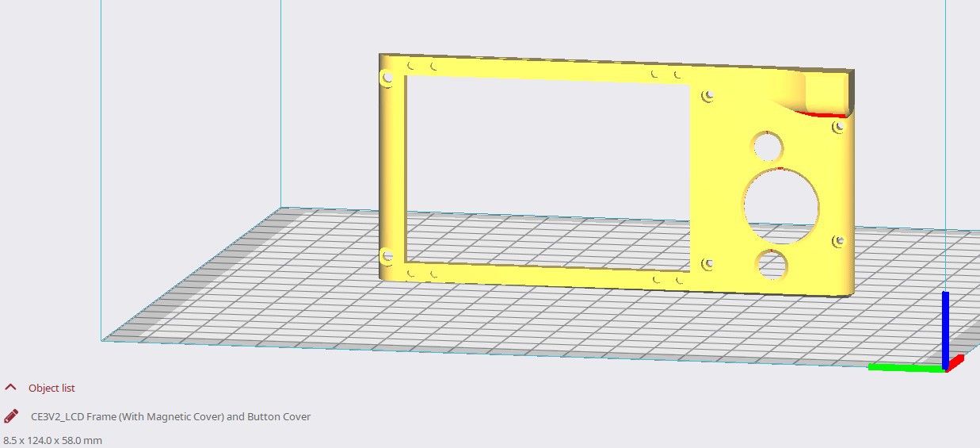980x448 pixels.
Task: Click the bottom-left corner screw hole
Action: click(387, 255)
